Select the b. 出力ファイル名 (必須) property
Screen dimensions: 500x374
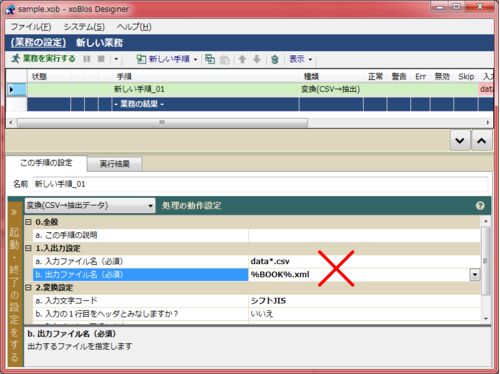tap(140, 275)
